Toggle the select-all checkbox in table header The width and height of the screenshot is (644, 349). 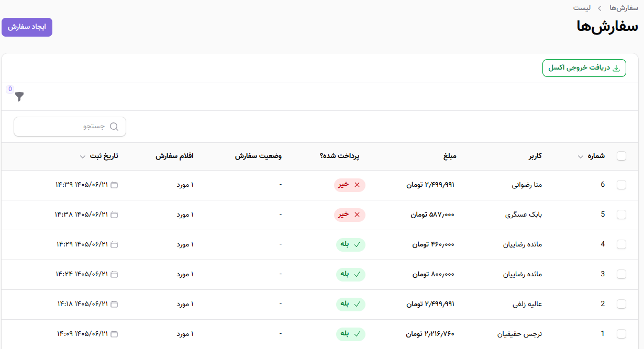click(621, 156)
